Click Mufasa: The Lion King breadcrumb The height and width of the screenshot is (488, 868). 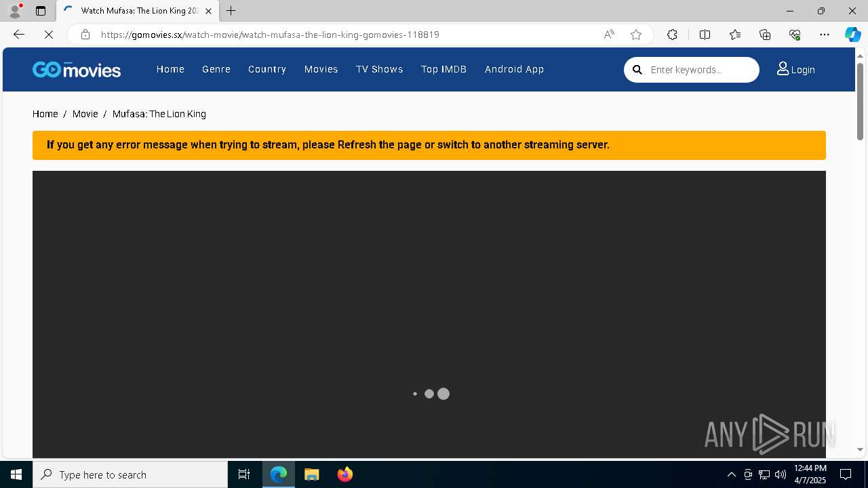pos(159,114)
